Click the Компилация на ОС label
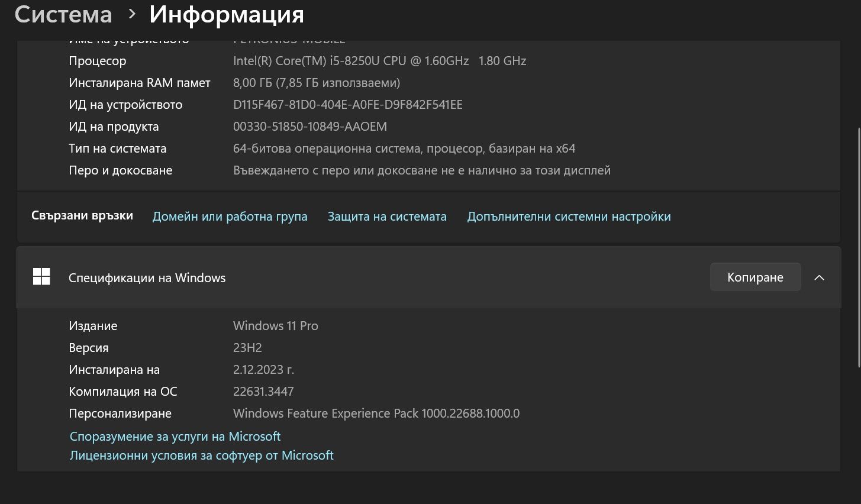861x504 pixels. tap(123, 392)
